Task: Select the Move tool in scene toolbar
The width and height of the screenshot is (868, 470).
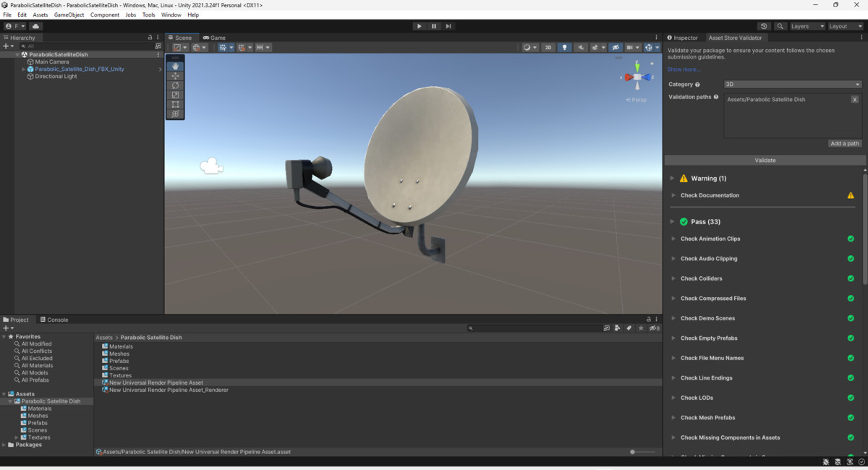Action: pos(175,76)
